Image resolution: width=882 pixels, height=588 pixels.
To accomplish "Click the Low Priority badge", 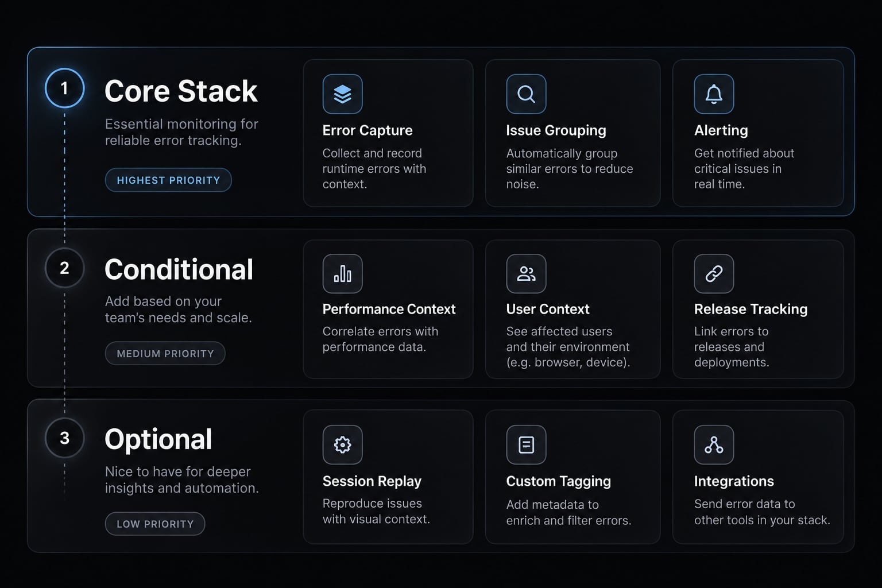I will 155,524.
